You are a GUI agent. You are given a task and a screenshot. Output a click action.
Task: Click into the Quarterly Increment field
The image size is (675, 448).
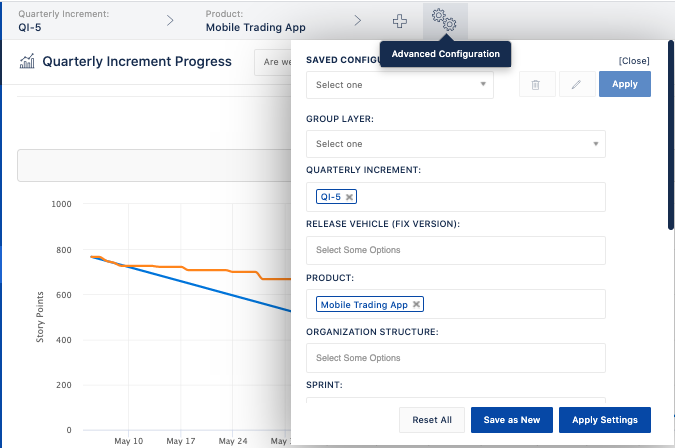tap(455, 197)
